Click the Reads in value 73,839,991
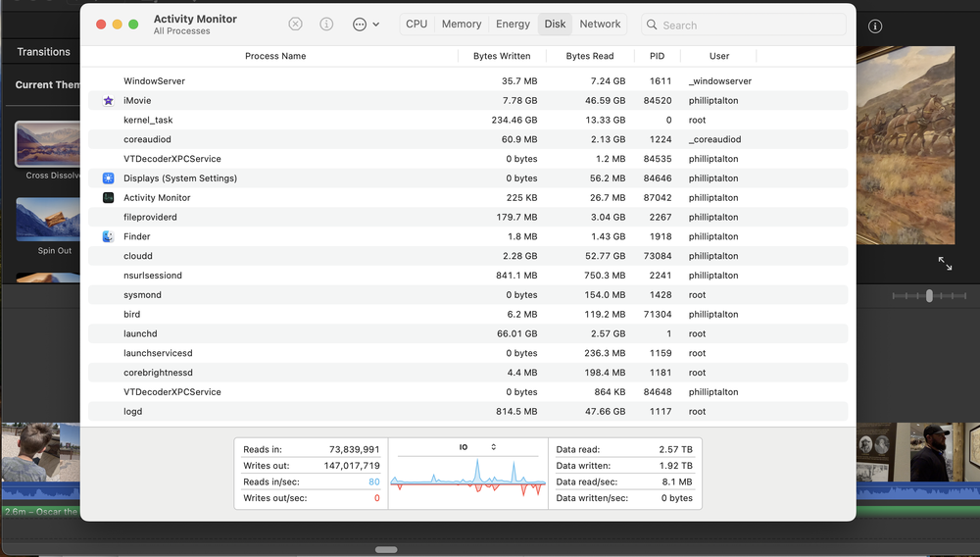980x557 pixels. click(x=355, y=449)
